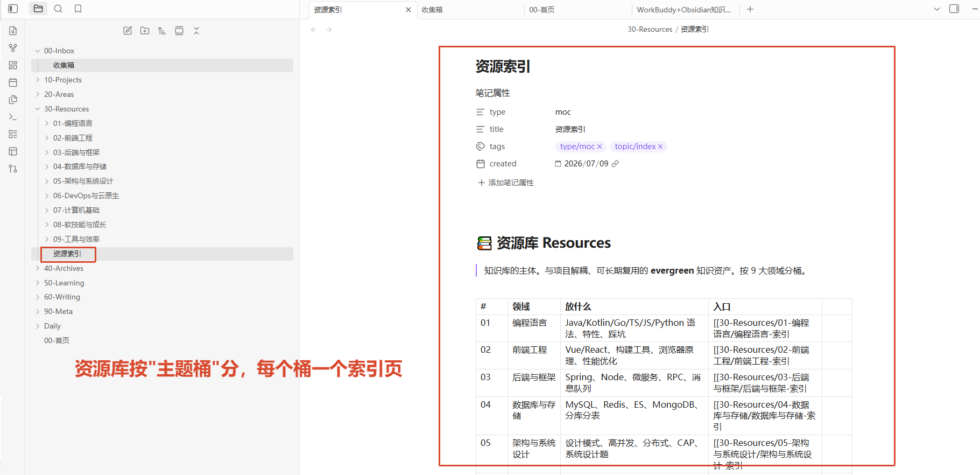Viewport: 980px width, 475px height.
Task: Navigate back with left arrow
Action: click(314, 30)
